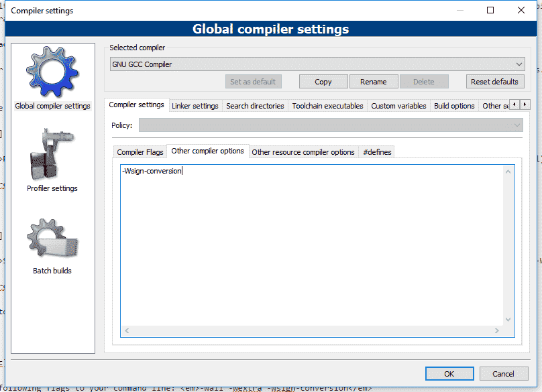The image size is (542, 392).
Task: Open the Search directories tab
Action: point(255,106)
